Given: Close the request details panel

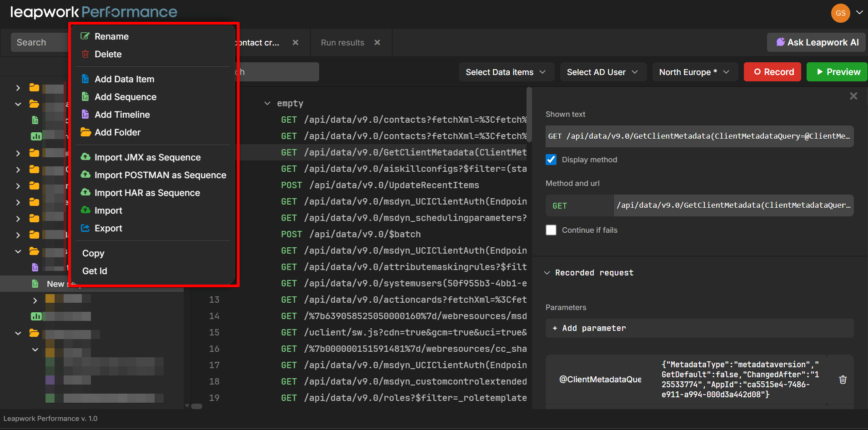Looking at the screenshot, I should (853, 96).
